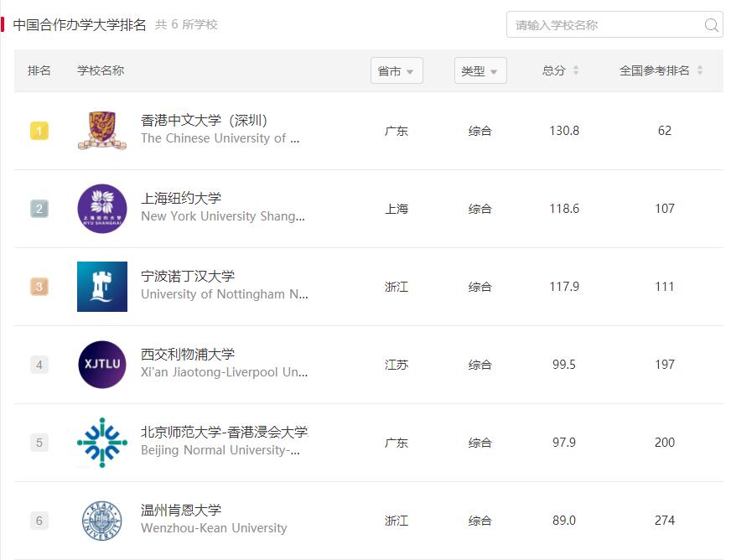Image resolution: width=731 pixels, height=560 pixels.
Task: Open 西交利物浦大学 school link
Action: pyautogui.click(x=188, y=354)
